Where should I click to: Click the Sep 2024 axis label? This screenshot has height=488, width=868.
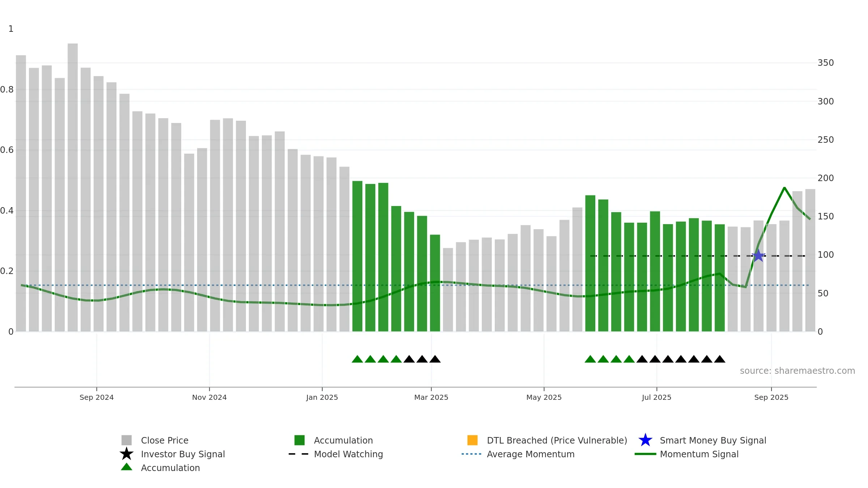(97, 397)
